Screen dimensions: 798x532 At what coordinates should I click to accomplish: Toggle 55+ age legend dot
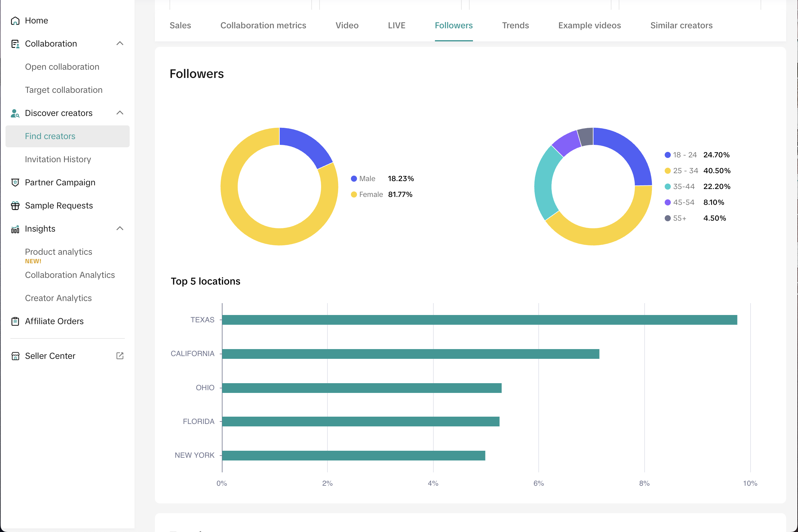coord(667,219)
